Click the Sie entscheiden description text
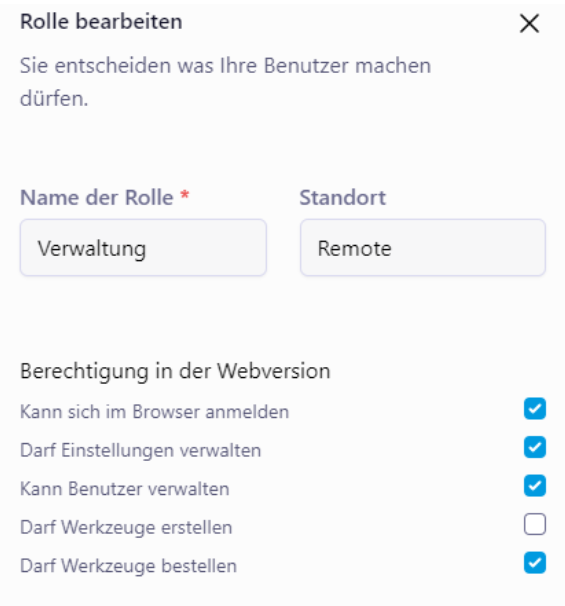The height and width of the screenshot is (606, 565). pos(226,82)
